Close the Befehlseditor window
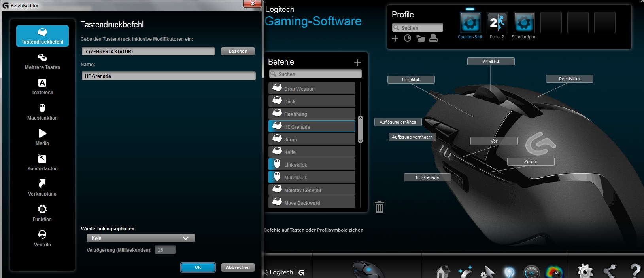This screenshot has height=278, width=644. tap(252, 4)
